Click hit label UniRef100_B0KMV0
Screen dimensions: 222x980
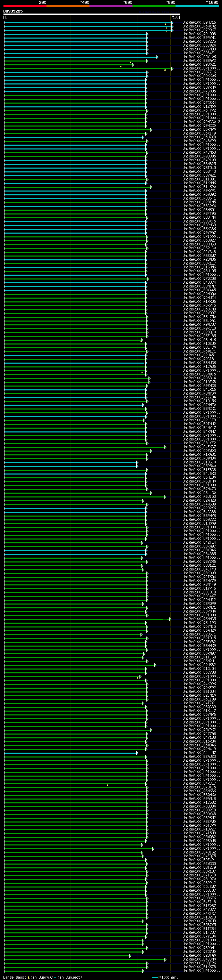[199, 129]
